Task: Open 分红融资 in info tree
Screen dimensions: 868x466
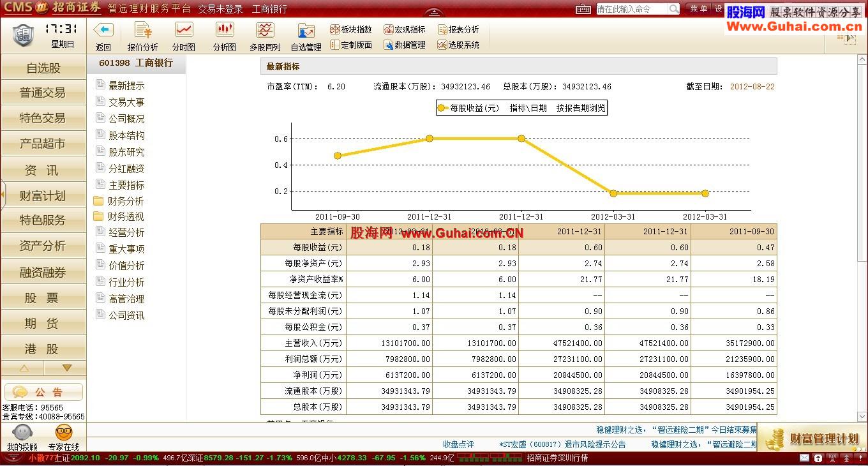Action: click(126, 169)
